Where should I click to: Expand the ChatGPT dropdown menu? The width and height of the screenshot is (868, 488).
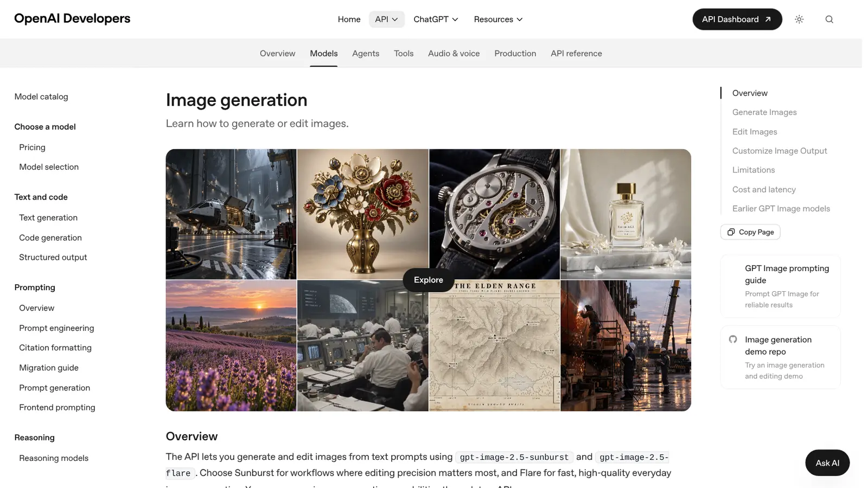click(x=436, y=20)
